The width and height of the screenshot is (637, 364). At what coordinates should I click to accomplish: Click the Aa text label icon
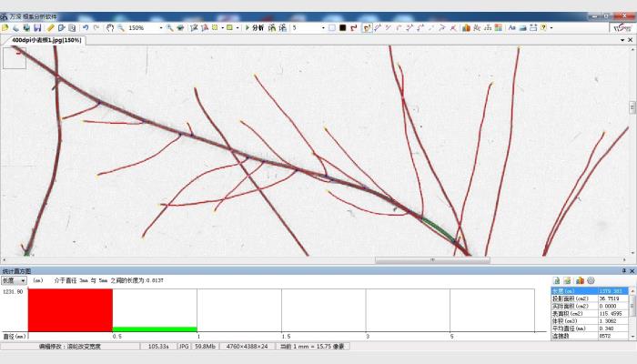[511, 27]
